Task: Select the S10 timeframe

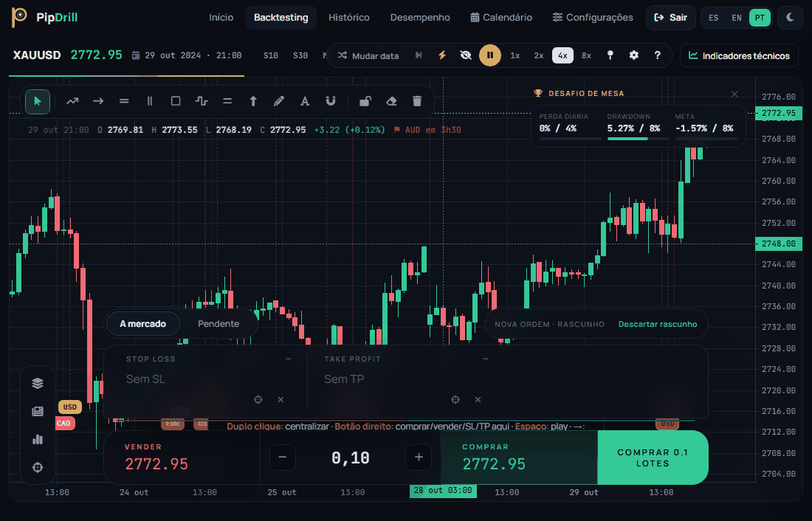Action: tap(271, 55)
